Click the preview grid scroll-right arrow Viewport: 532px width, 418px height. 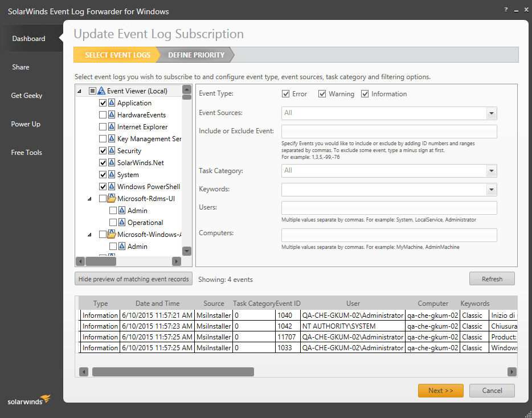click(x=511, y=372)
